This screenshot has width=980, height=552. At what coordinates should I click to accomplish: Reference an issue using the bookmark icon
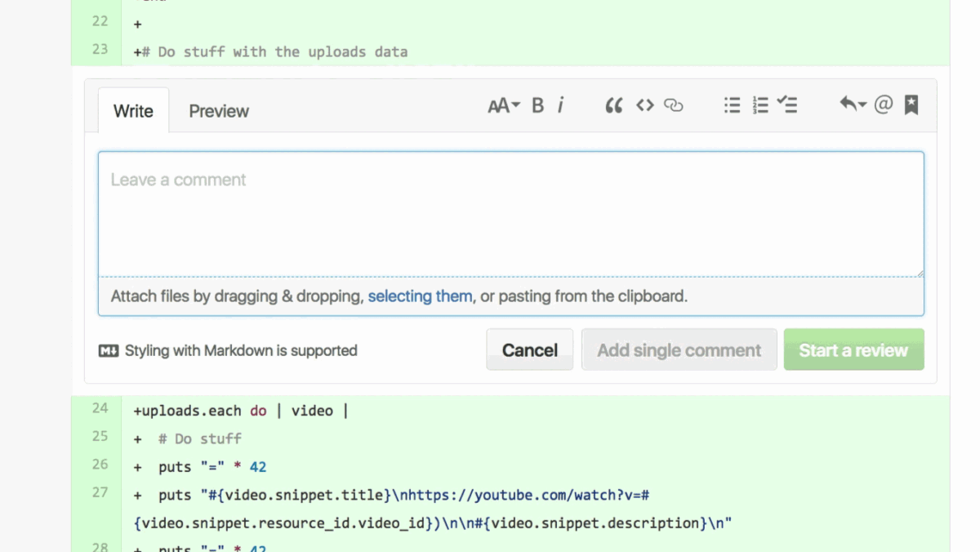click(911, 105)
